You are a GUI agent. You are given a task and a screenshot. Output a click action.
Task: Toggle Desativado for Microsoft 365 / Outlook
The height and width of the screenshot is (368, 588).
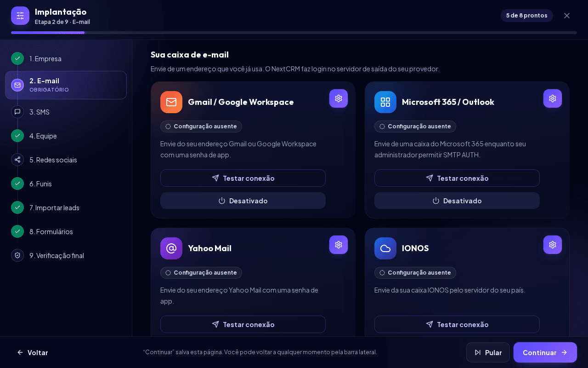point(457,201)
